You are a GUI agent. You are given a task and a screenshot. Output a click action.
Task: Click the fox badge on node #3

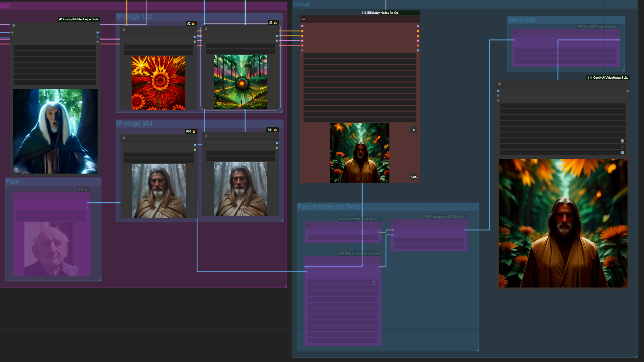(275, 23)
